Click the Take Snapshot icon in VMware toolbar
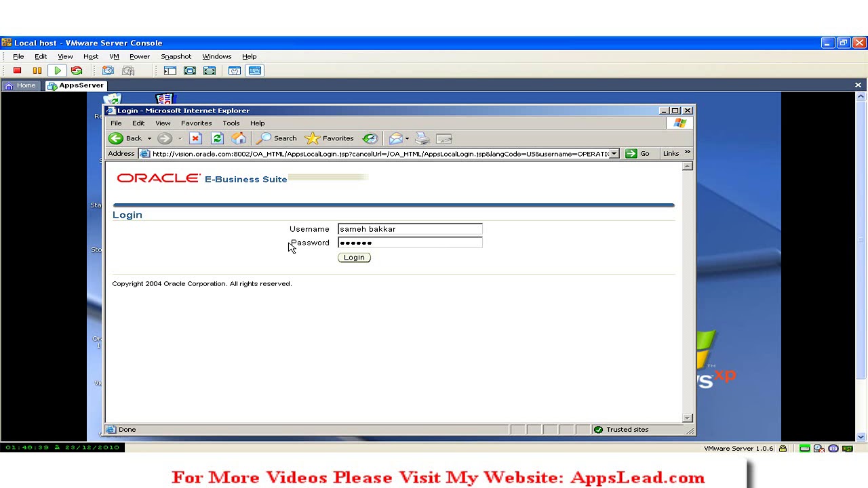The width and height of the screenshot is (868, 488). (x=108, y=70)
